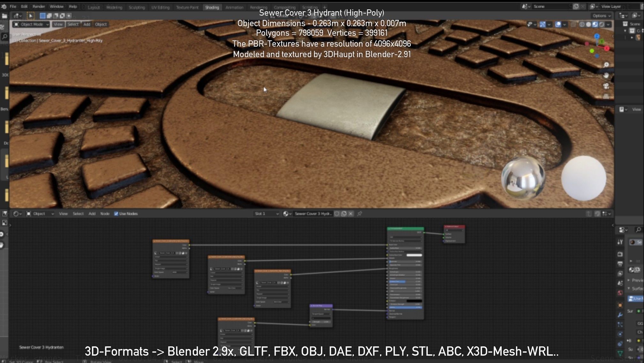This screenshot has height=363, width=644.
Task: Open the viewport Select menu
Action: pyautogui.click(x=73, y=24)
